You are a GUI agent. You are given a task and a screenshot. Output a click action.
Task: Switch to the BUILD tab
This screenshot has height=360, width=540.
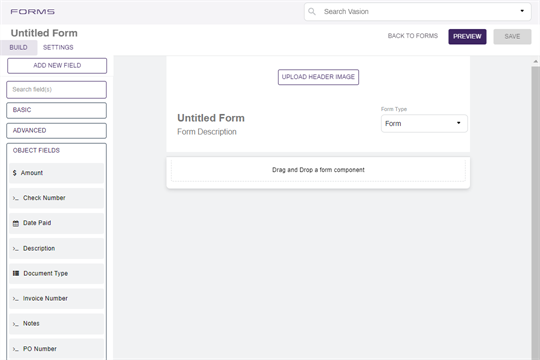click(18, 48)
